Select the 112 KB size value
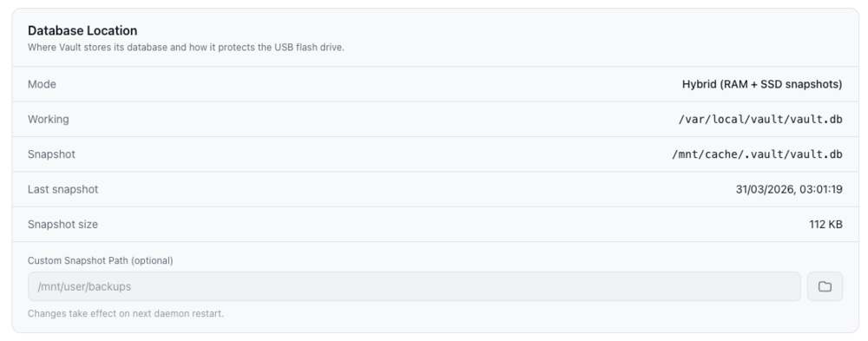This screenshot has width=868, height=341. pyautogui.click(x=826, y=224)
